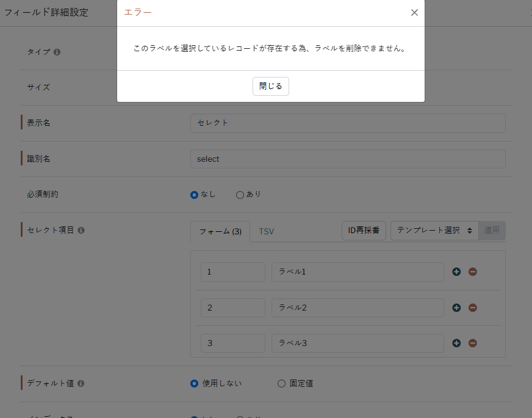Select あり for 必須制約
Image resolution: width=532 pixels, height=418 pixels.
click(x=240, y=195)
